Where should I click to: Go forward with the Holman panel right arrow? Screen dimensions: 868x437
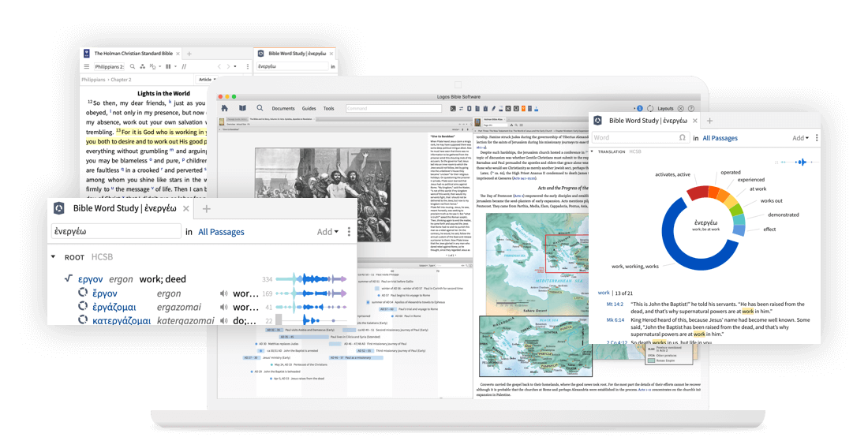point(228,66)
